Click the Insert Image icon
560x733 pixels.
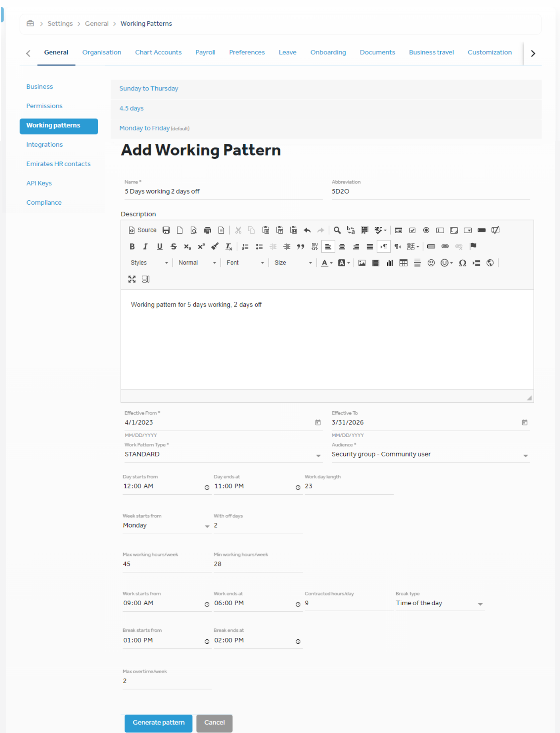[x=362, y=263]
